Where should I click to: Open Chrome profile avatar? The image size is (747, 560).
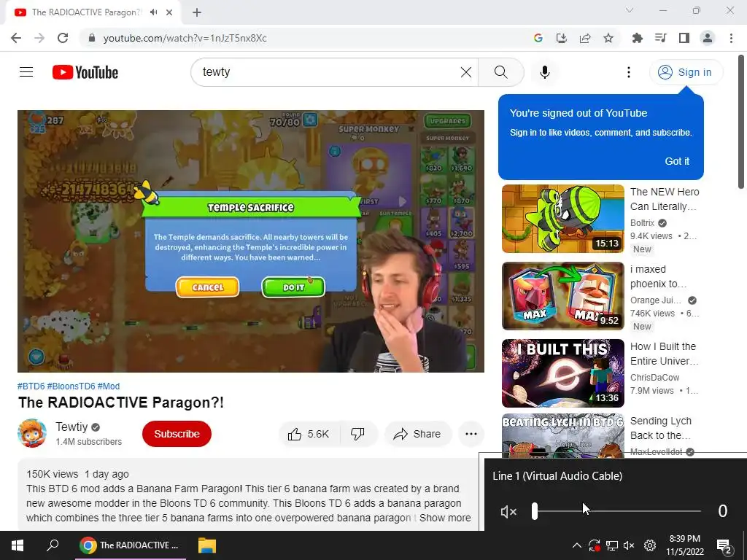pyautogui.click(x=708, y=38)
